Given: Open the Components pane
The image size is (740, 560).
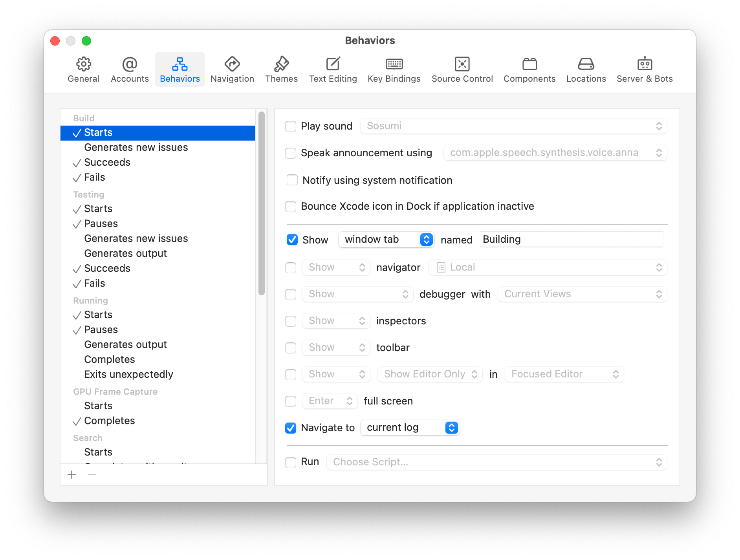Looking at the screenshot, I should click(529, 69).
